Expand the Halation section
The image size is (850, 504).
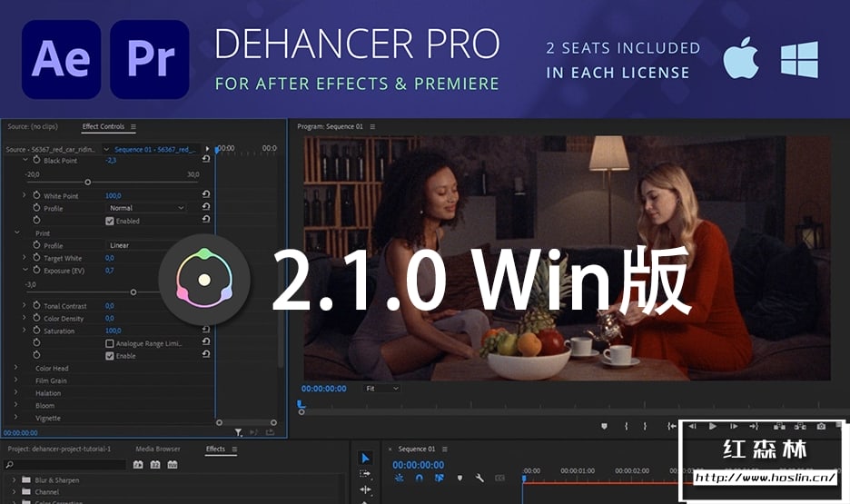point(15,392)
